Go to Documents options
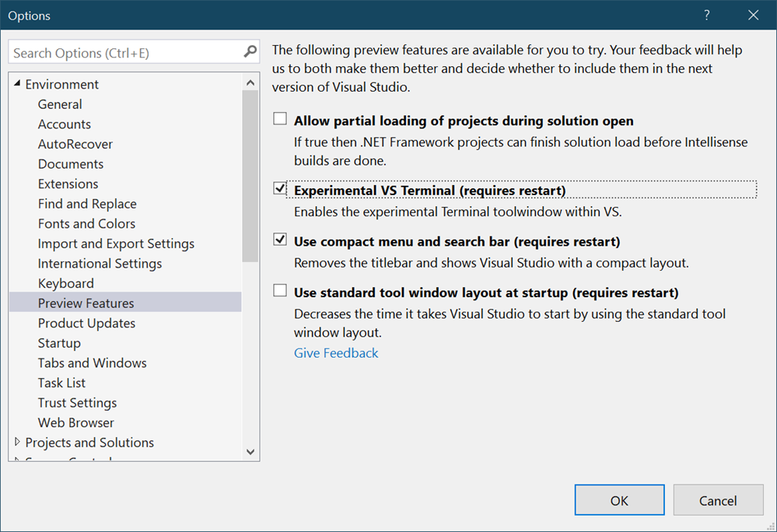 coord(71,164)
